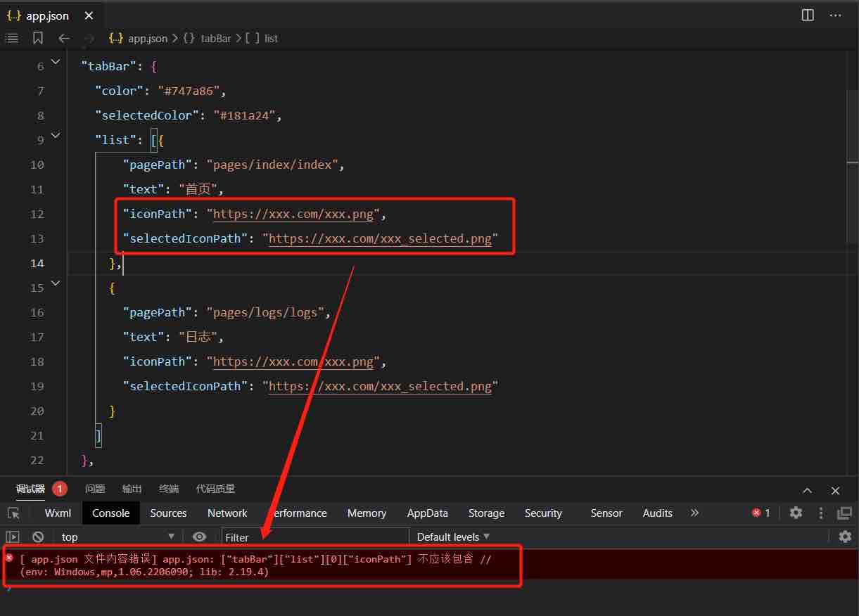Switch to the Storage devtools tab

[x=486, y=513]
